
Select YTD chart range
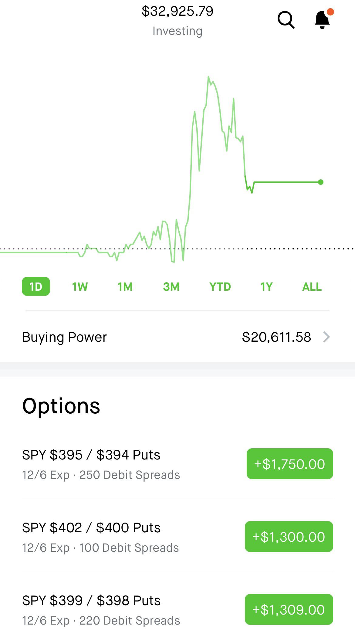point(220,286)
